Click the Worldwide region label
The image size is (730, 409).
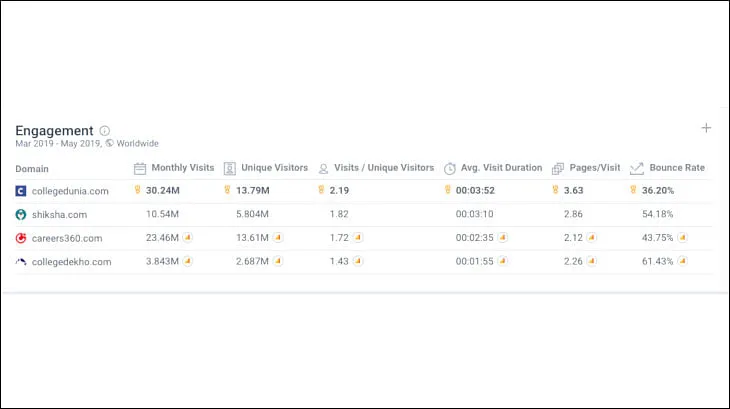[x=137, y=143]
